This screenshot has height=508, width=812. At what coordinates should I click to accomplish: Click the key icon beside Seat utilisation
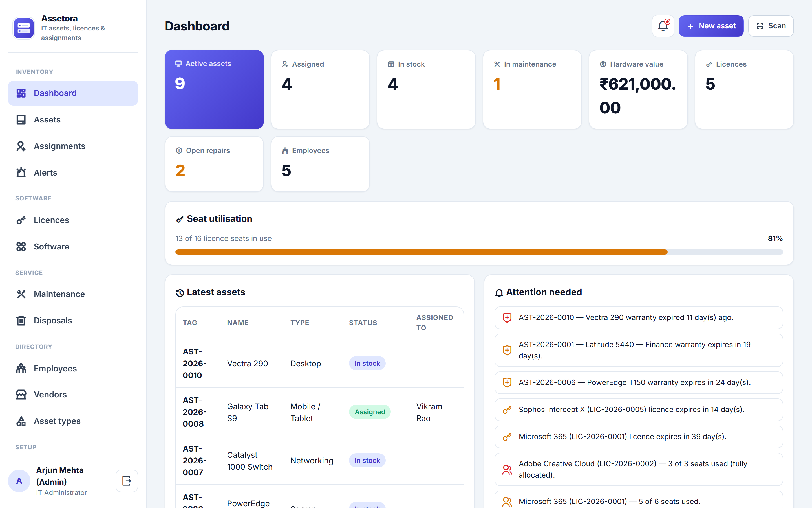[x=180, y=219]
